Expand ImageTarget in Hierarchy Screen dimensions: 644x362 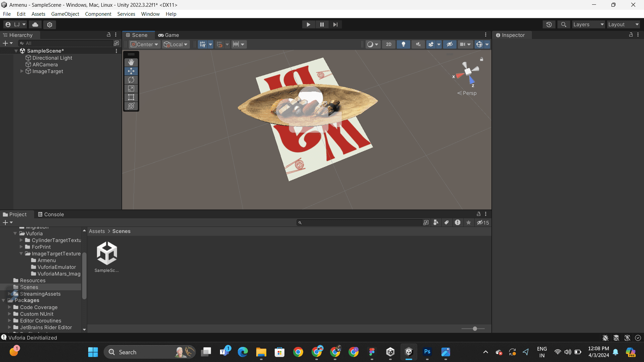(22, 71)
